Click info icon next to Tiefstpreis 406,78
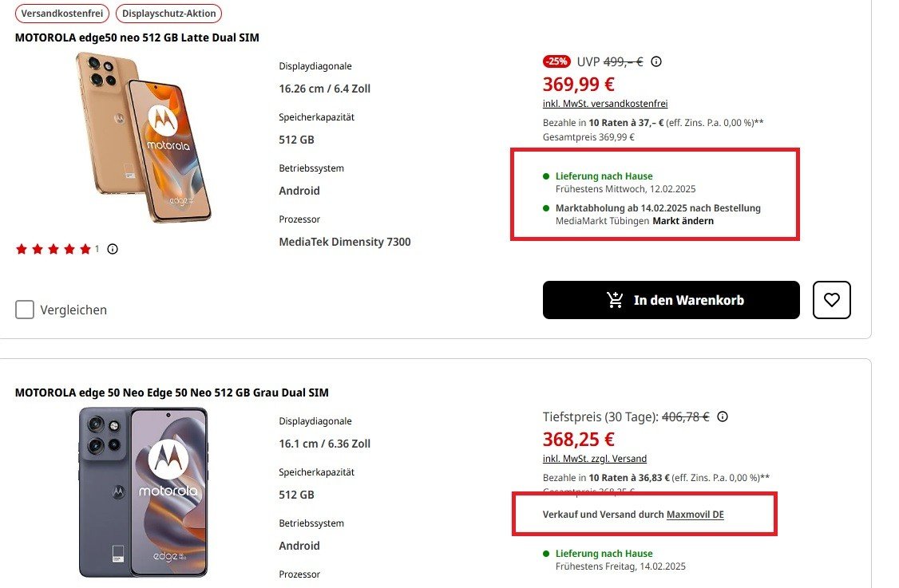The image size is (899, 588). click(x=723, y=416)
